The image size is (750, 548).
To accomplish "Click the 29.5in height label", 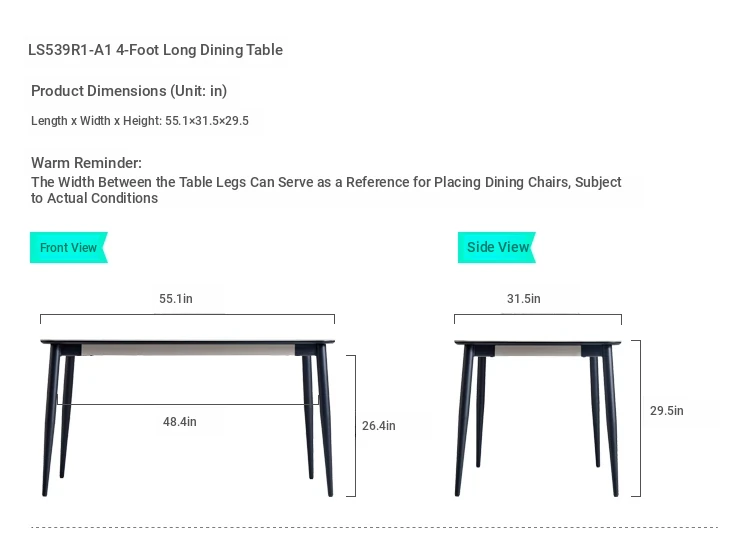I will [x=667, y=410].
